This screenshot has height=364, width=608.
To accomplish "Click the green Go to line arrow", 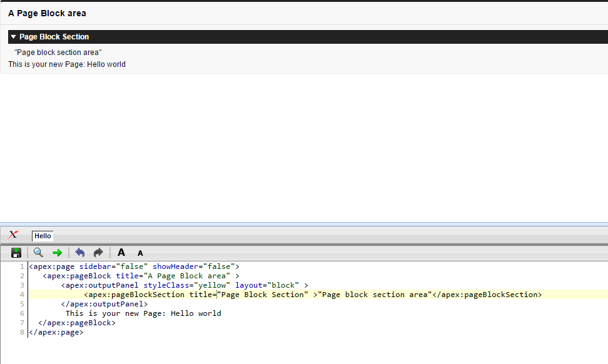I will (57, 253).
